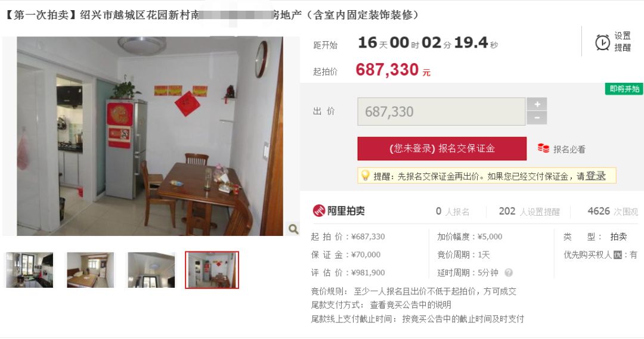Click the help question mark near 延时周期
644x339 pixels.
[x=509, y=272]
